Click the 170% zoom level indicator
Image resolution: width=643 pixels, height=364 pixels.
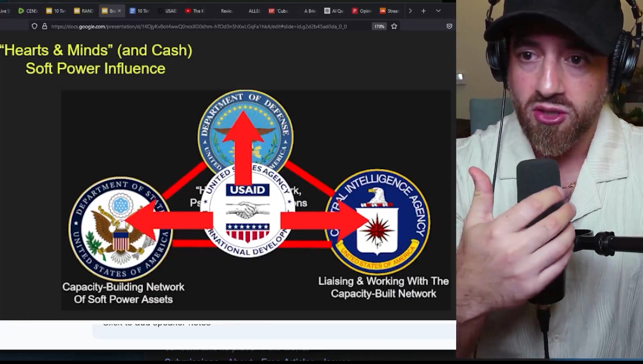[x=379, y=26]
